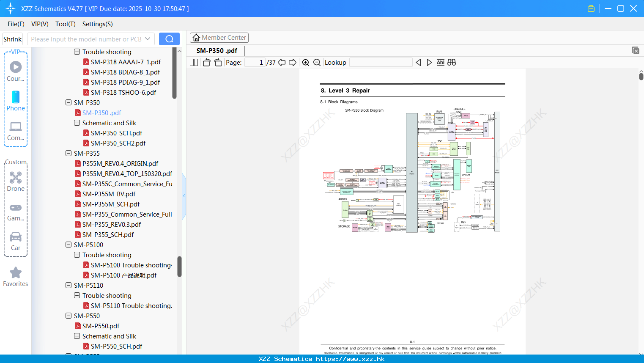Viewport: 644px width, 363px height.
Task: Collapse the SM-P550 tree node
Action: pos(69,316)
